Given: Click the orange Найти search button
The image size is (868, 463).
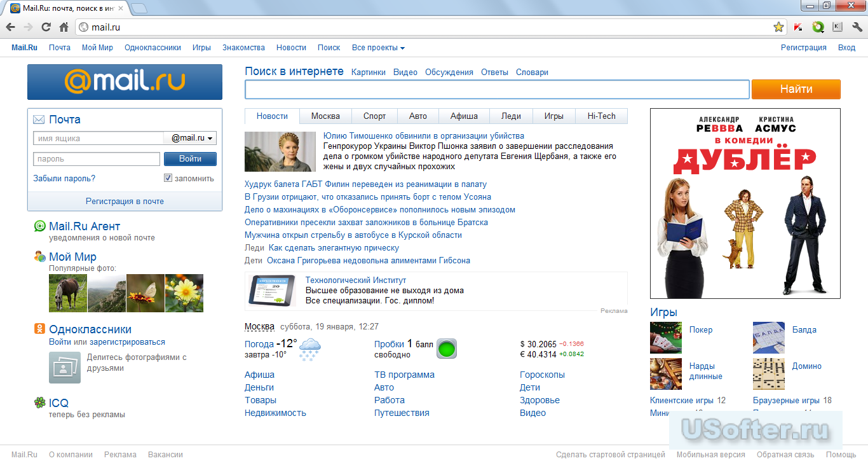Looking at the screenshot, I should (796, 89).
